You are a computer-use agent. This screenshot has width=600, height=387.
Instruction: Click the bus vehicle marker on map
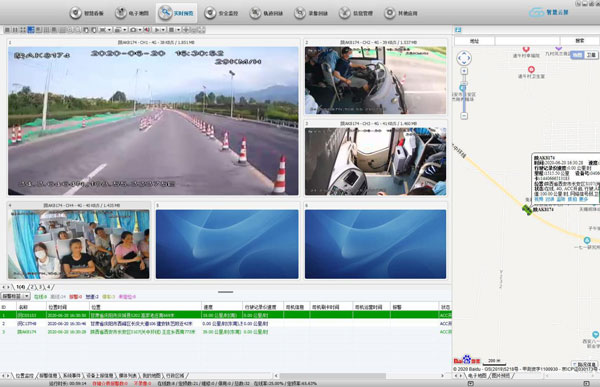point(527,209)
